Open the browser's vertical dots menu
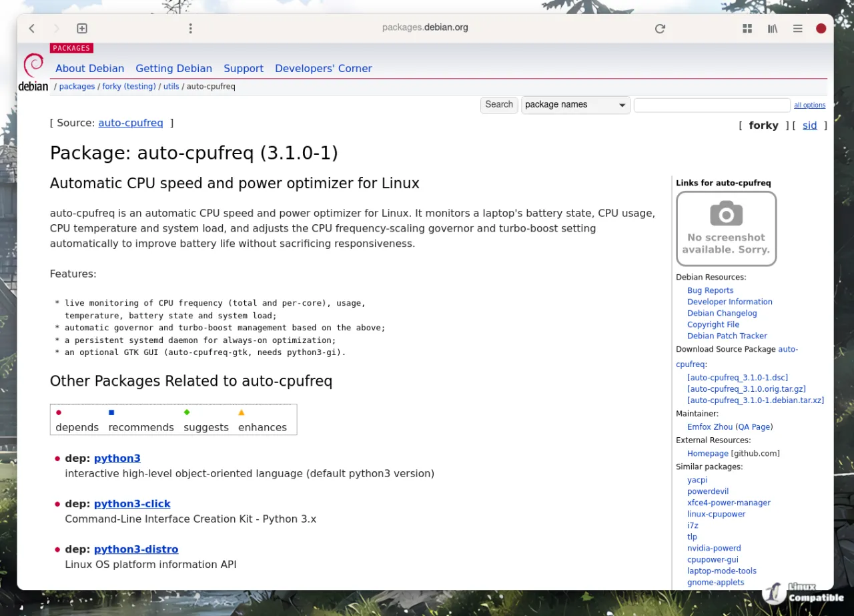 tap(190, 29)
